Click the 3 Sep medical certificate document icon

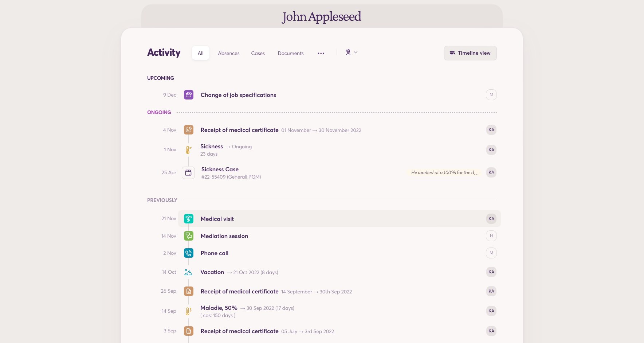tap(189, 331)
